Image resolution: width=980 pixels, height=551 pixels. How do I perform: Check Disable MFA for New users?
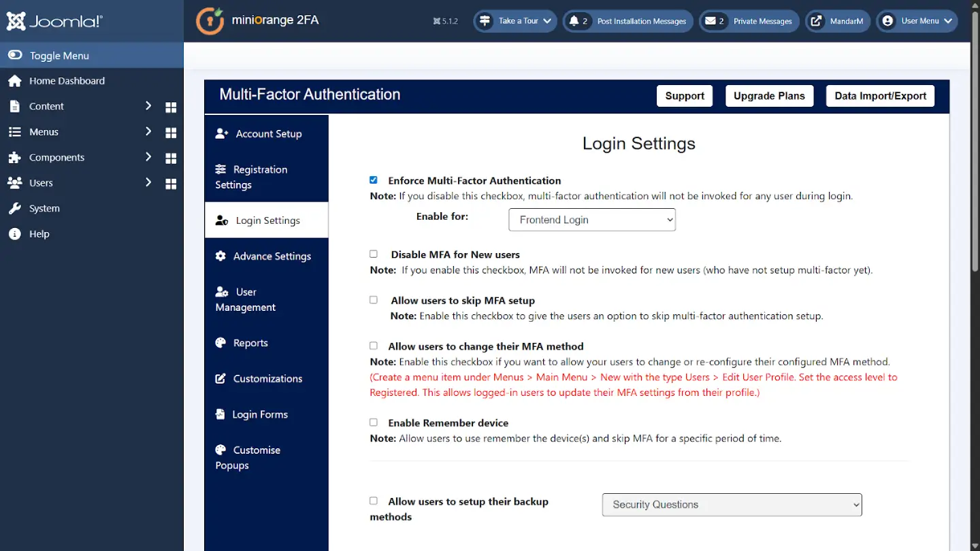pyautogui.click(x=374, y=254)
